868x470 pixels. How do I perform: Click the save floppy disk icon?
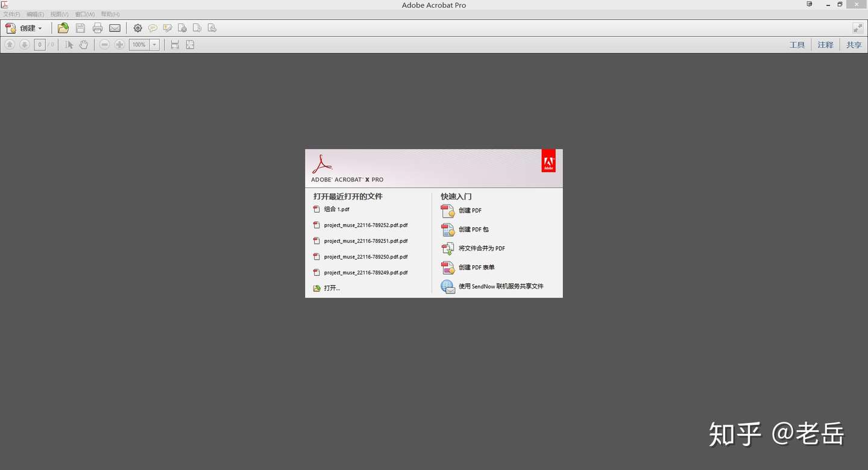click(x=80, y=28)
